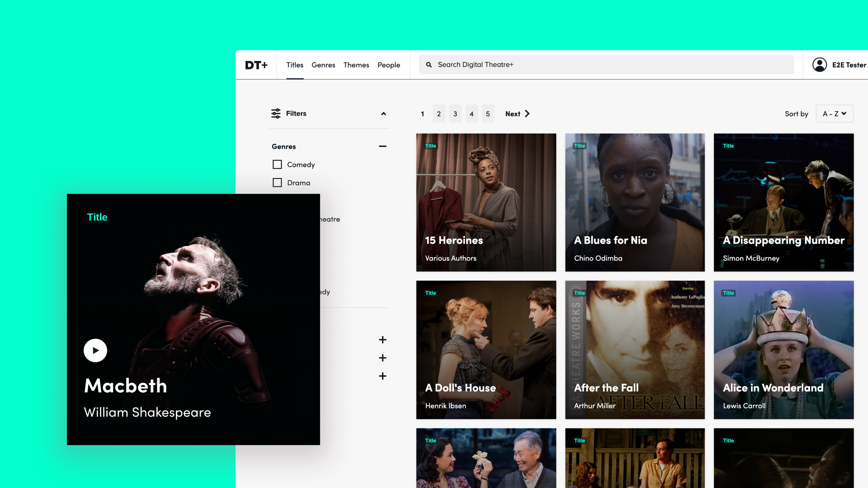The width and height of the screenshot is (868, 488).
Task: Switch to the Genres tab
Action: point(323,65)
